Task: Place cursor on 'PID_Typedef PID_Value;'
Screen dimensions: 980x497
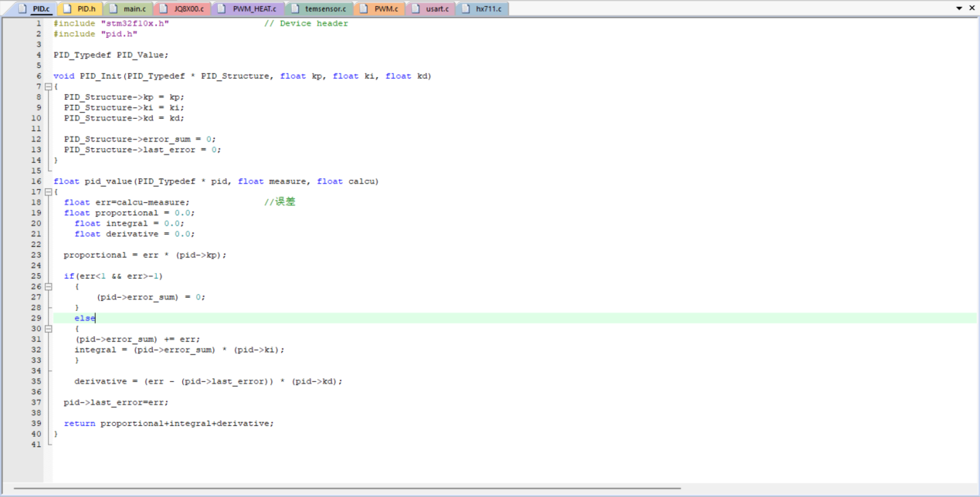Action: point(111,56)
